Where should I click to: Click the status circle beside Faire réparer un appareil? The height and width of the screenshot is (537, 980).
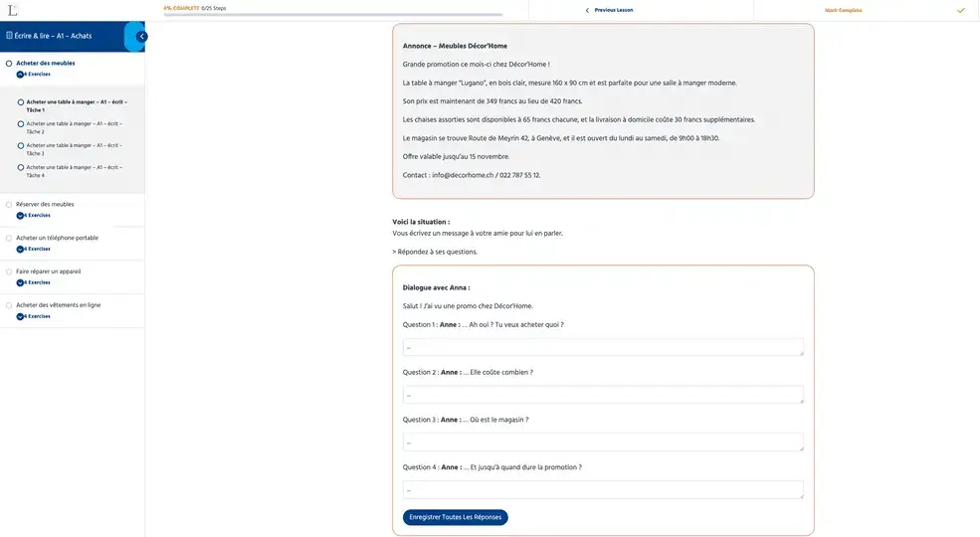(9, 271)
